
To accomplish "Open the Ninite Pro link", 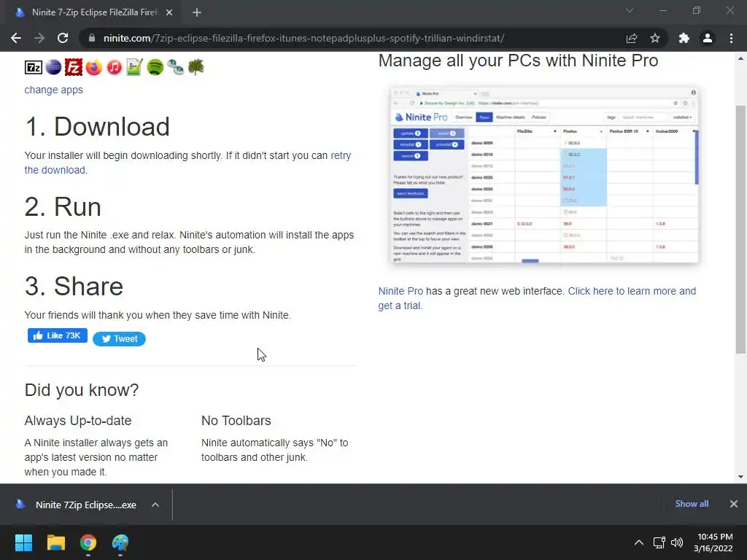I will pyautogui.click(x=400, y=291).
